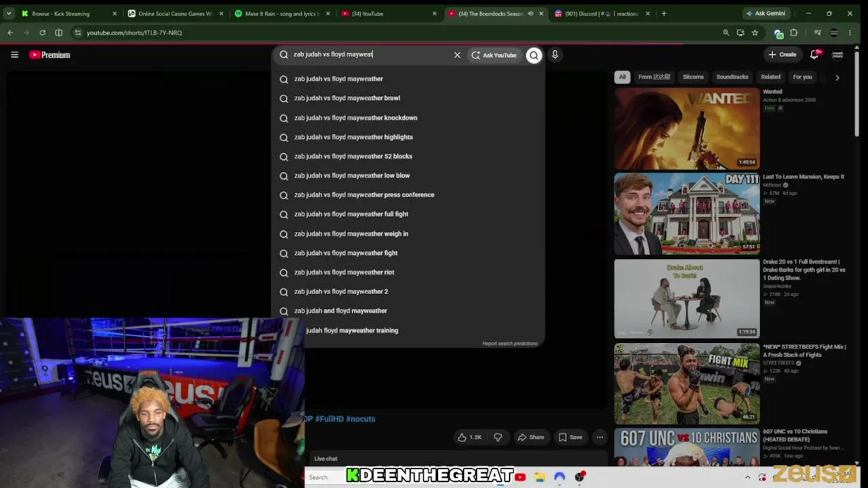
Task: Show hidden system tray icons chevron
Action: (747, 477)
